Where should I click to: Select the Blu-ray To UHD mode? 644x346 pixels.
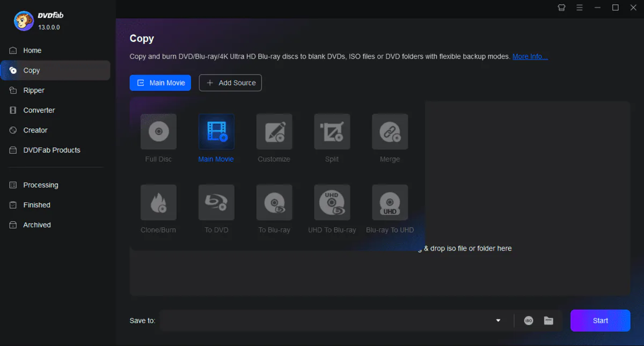click(x=390, y=203)
